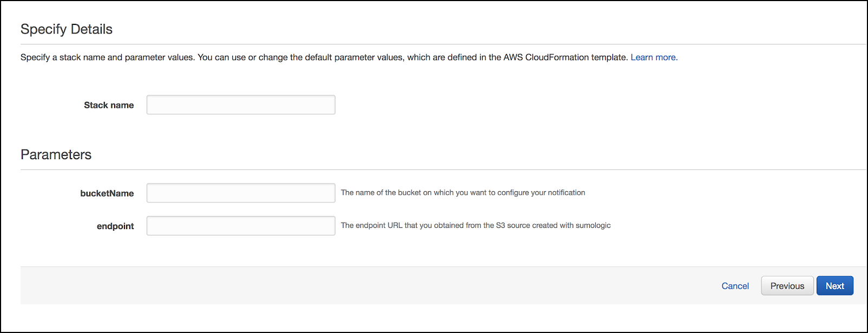The image size is (868, 333).
Task: Click the bucketName help text description
Action: pyautogui.click(x=463, y=193)
